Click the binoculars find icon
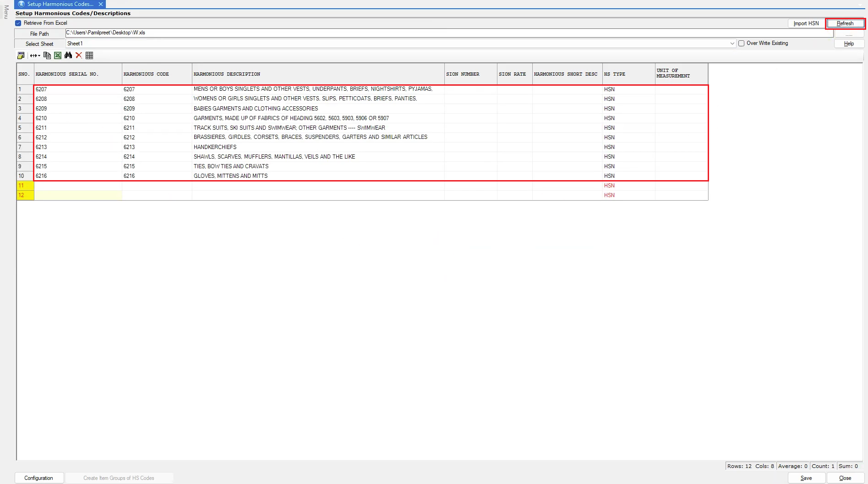 (68, 55)
